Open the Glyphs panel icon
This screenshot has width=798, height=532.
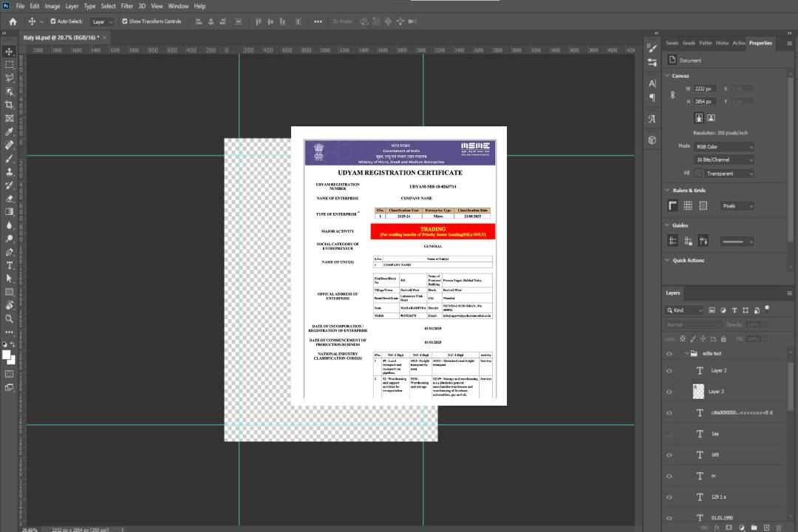pyautogui.click(x=652, y=119)
